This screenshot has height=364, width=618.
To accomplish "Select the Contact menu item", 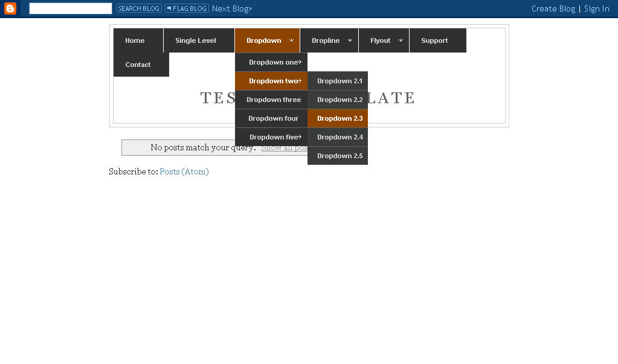I will [141, 65].
